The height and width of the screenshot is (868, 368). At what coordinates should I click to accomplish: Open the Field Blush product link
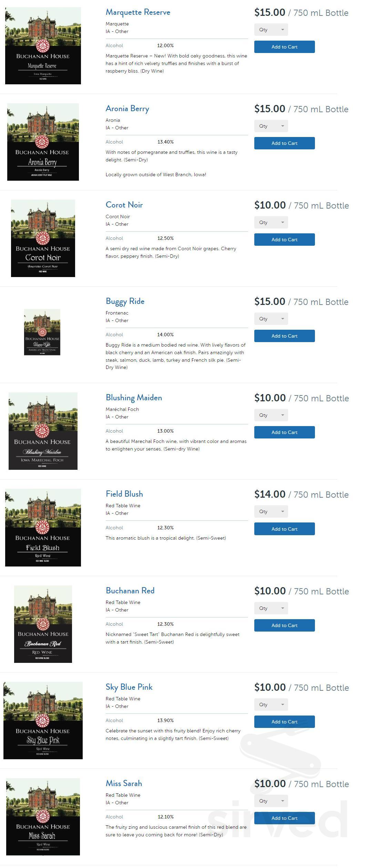(x=124, y=494)
